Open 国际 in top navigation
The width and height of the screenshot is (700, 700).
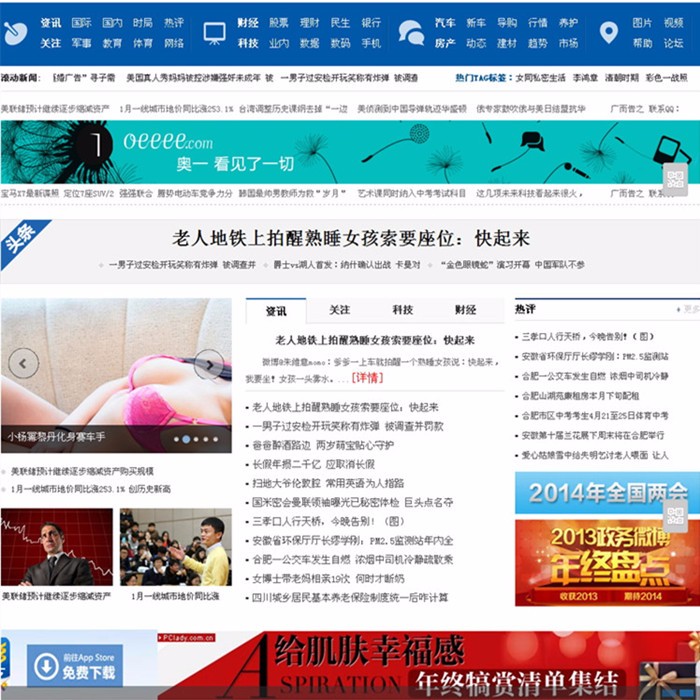[x=81, y=23]
